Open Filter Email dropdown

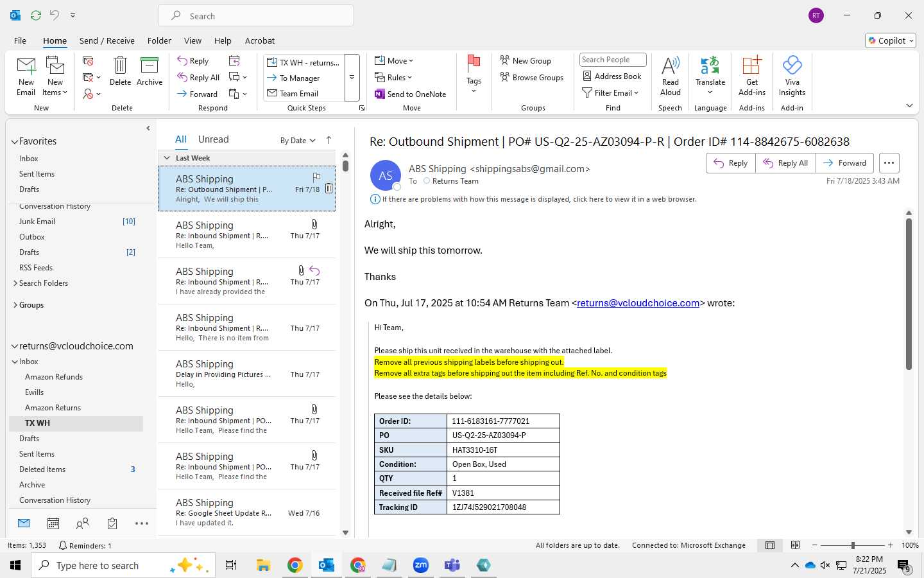tap(610, 93)
